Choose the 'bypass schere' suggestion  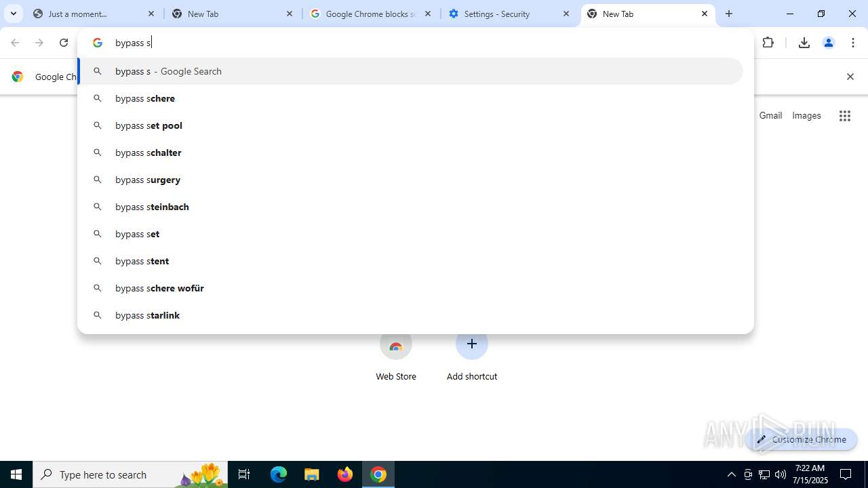(410, 98)
